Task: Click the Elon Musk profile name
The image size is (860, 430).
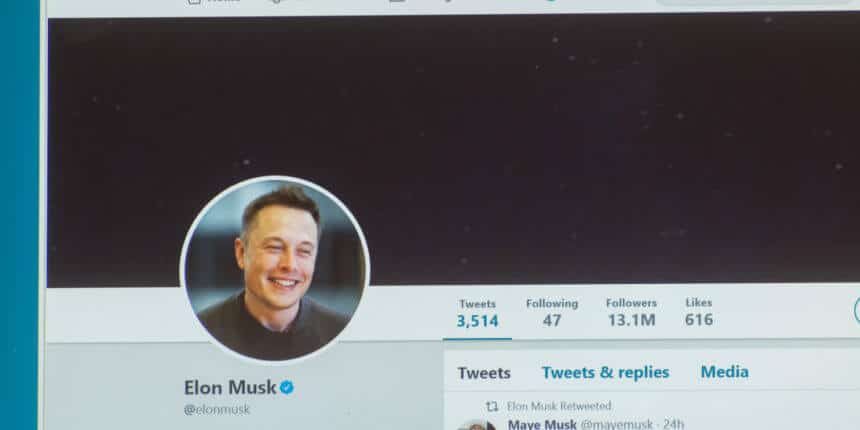Action: tap(230, 388)
